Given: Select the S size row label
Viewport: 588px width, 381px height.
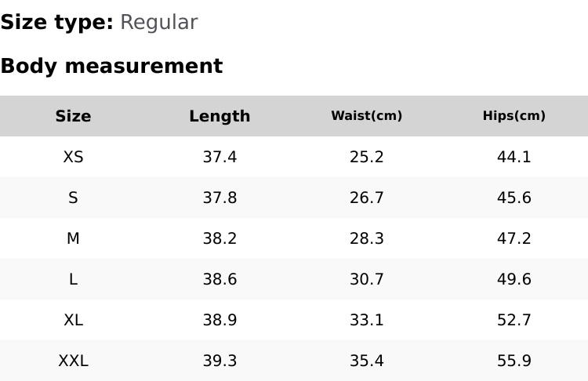Looking at the screenshot, I should pyautogui.click(x=73, y=198).
